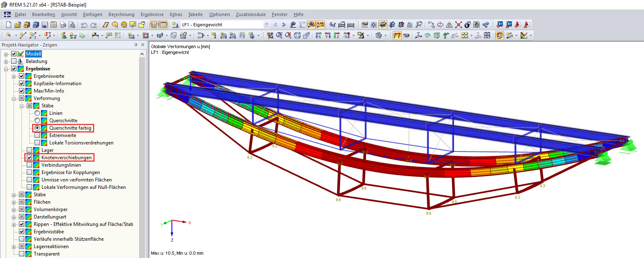Open the LF1 - Eigengewicht load case dropdown

266,24
